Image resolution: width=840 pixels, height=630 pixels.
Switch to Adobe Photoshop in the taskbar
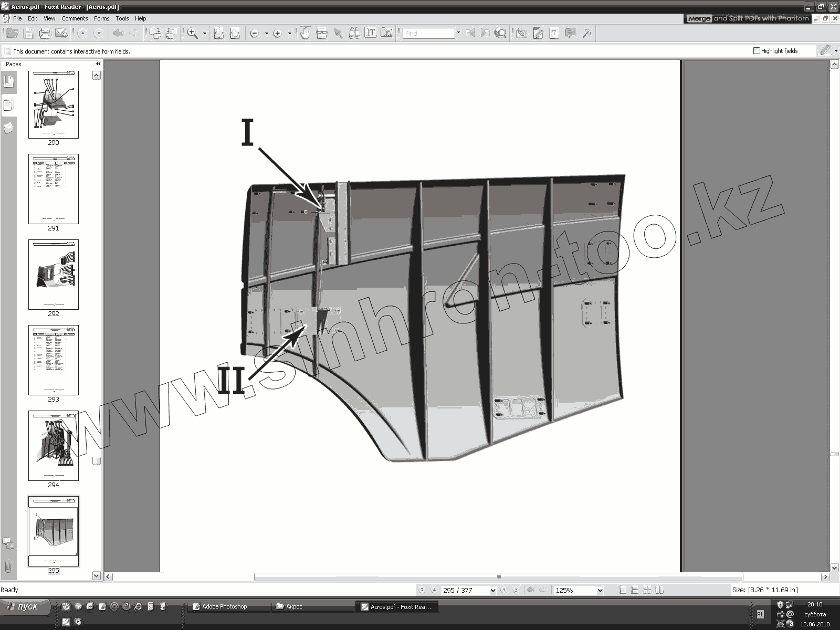pos(225,606)
